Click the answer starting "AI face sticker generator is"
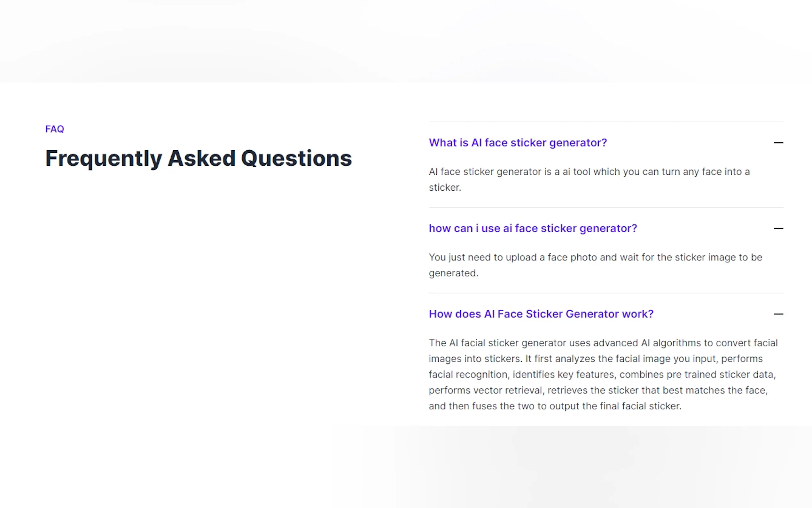Screen dimensions: 812x508 [x=589, y=172]
